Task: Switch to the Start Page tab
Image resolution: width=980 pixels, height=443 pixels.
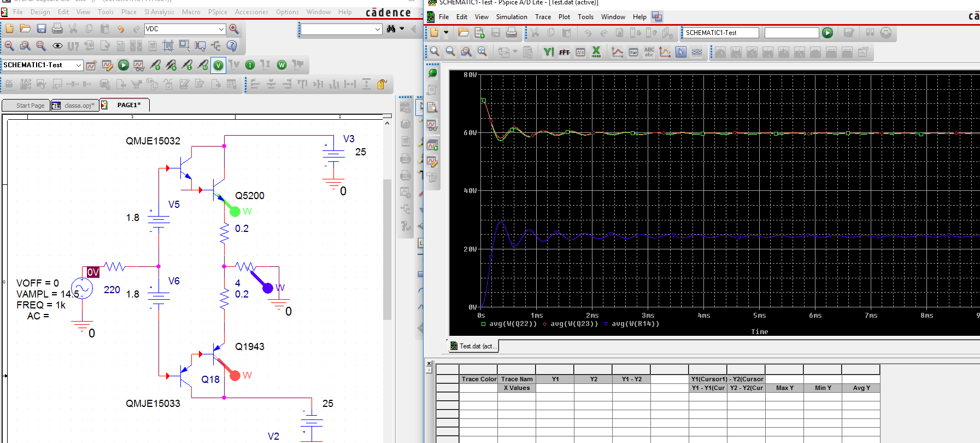Action: point(26,106)
